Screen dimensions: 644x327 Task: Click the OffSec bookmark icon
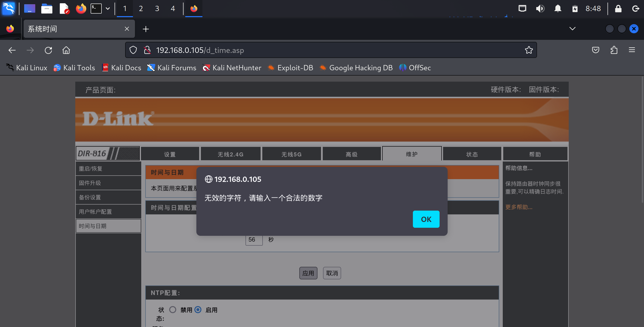coord(402,68)
